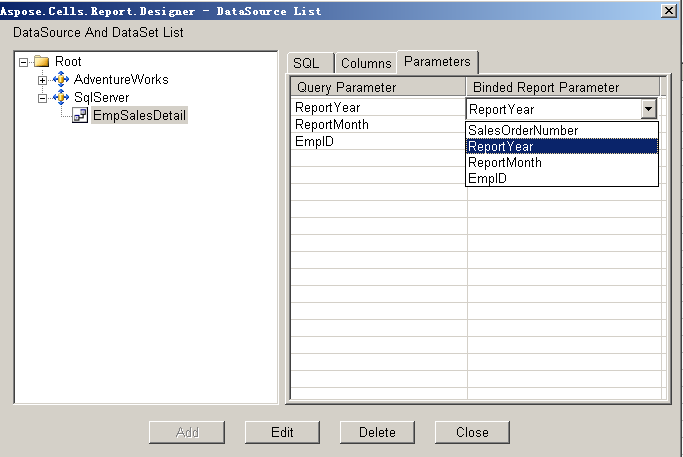683x457 pixels.
Task: Open the Binded Report Parameter dropdown arrow
Action: (x=649, y=109)
